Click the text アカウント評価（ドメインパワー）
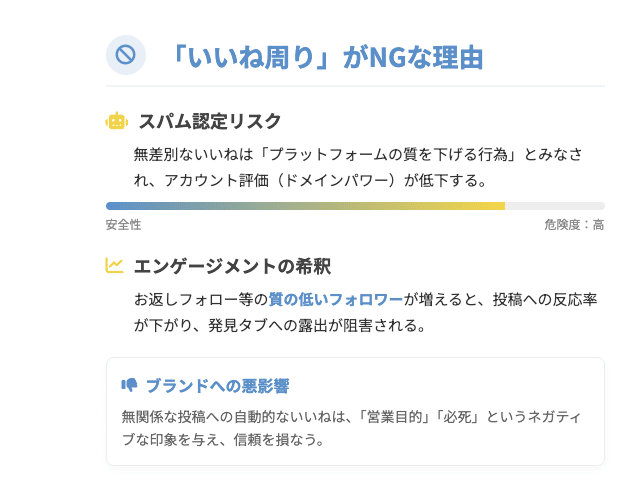 click(x=279, y=180)
